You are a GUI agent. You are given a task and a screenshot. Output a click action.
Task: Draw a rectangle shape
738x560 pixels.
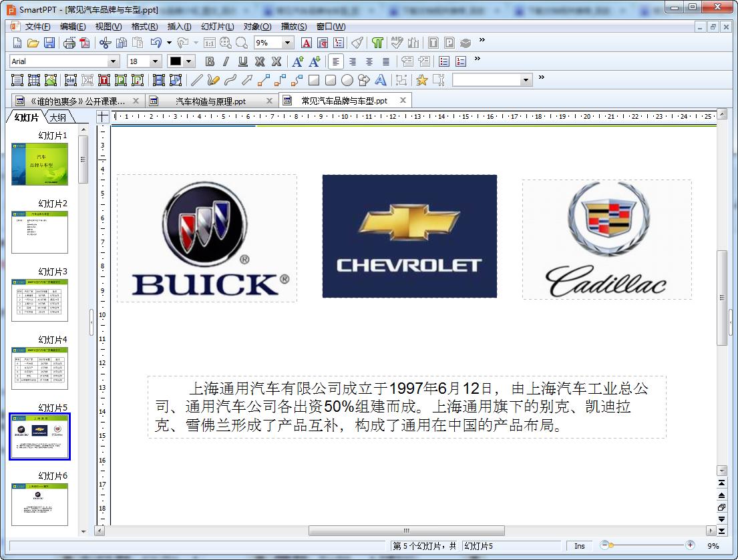pyautogui.click(x=314, y=80)
